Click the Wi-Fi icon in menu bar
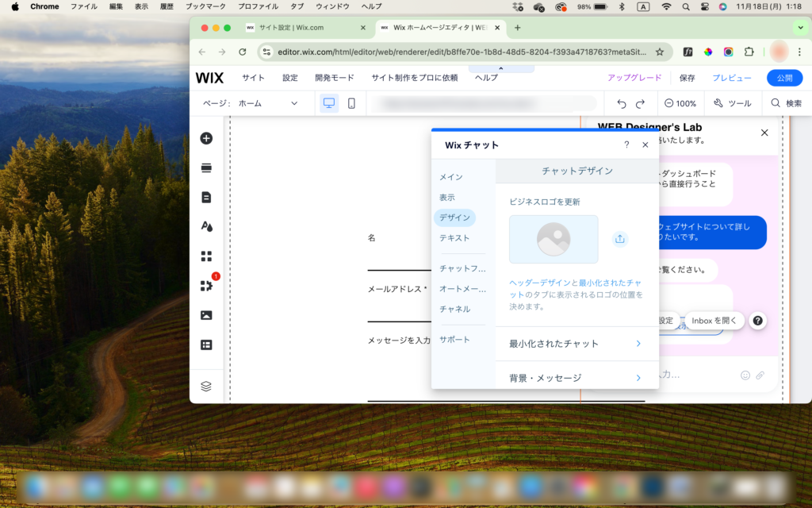 (666, 6)
